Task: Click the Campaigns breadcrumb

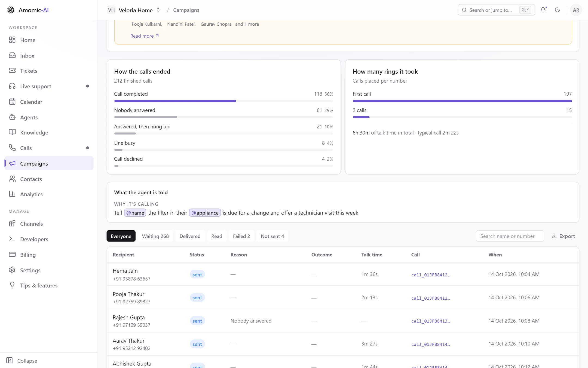Action: [186, 10]
